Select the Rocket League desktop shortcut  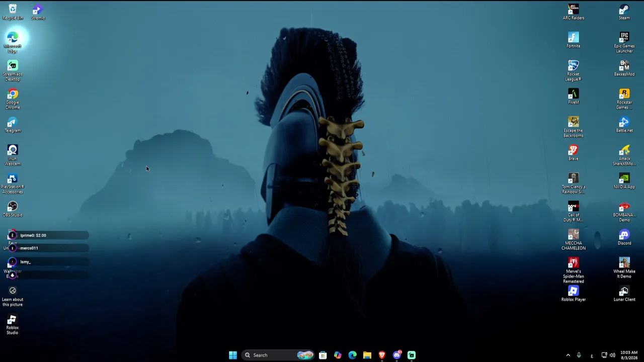click(574, 70)
